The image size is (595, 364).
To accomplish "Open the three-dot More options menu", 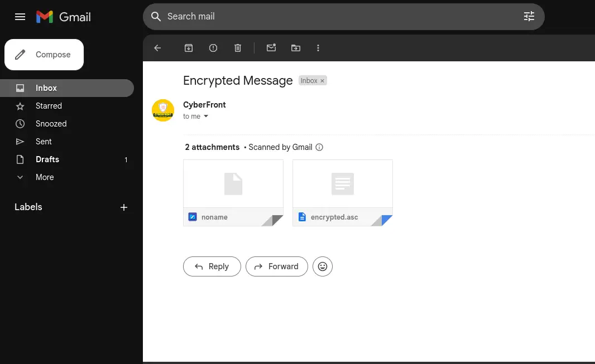I will tap(318, 48).
